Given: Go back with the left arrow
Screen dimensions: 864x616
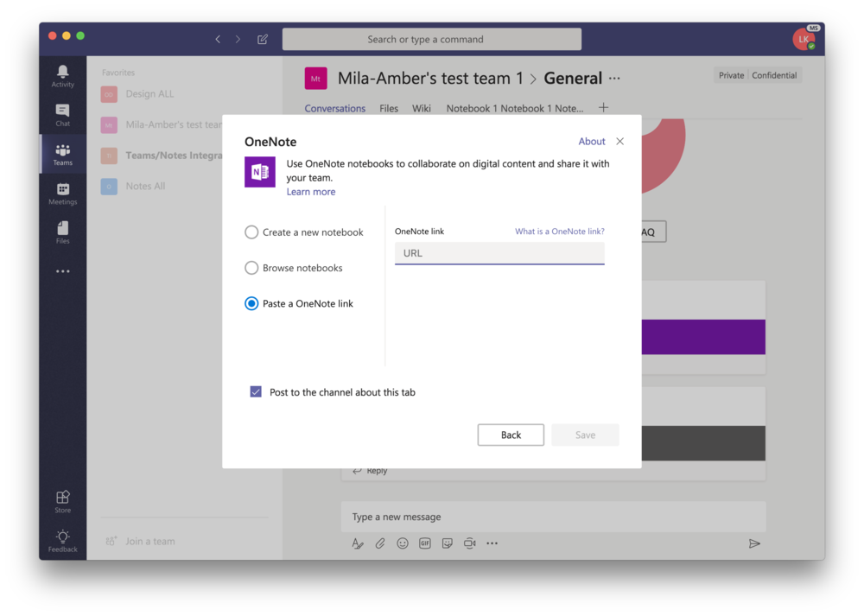Looking at the screenshot, I should pyautogui.click(x=218, y=39).
